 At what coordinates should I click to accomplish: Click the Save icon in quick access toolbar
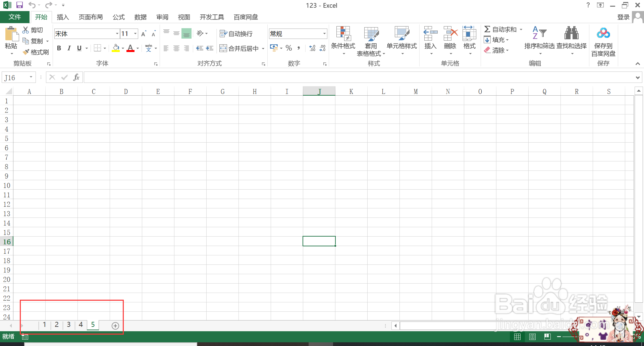(x=19, y=5)
